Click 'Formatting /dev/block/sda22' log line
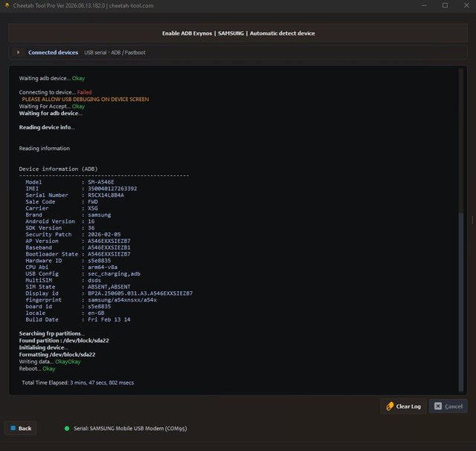Viewport: 476px width, 451px height. (57, 354)
